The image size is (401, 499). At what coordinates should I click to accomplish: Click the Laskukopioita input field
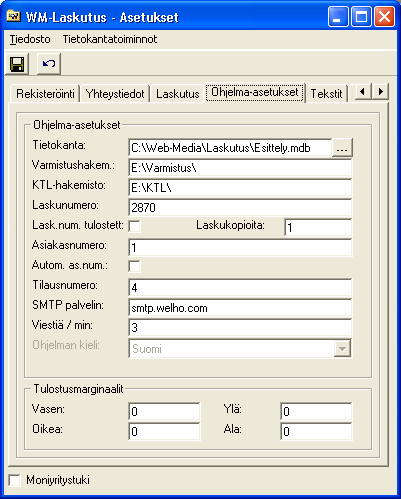(318, 228)
